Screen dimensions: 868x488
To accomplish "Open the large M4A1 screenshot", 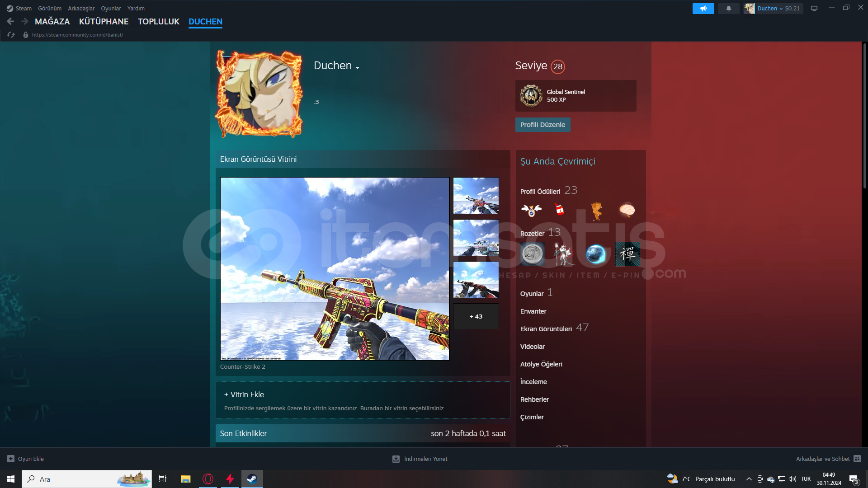I will 335,269.
